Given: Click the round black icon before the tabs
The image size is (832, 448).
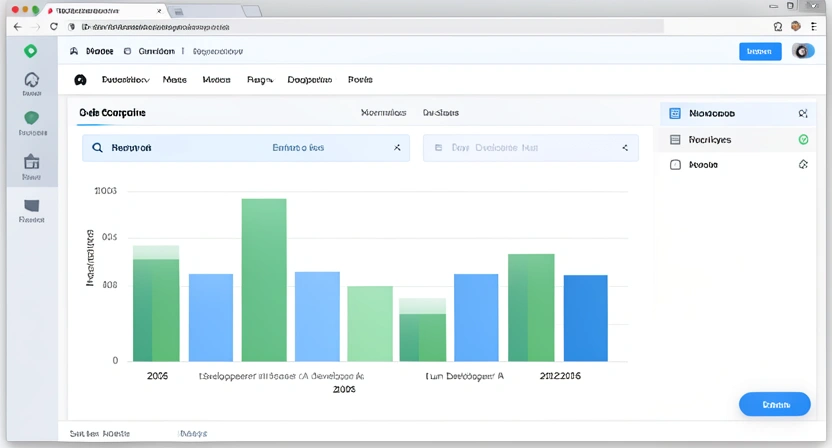Looking at the screenshot, I should coord(81,80).
